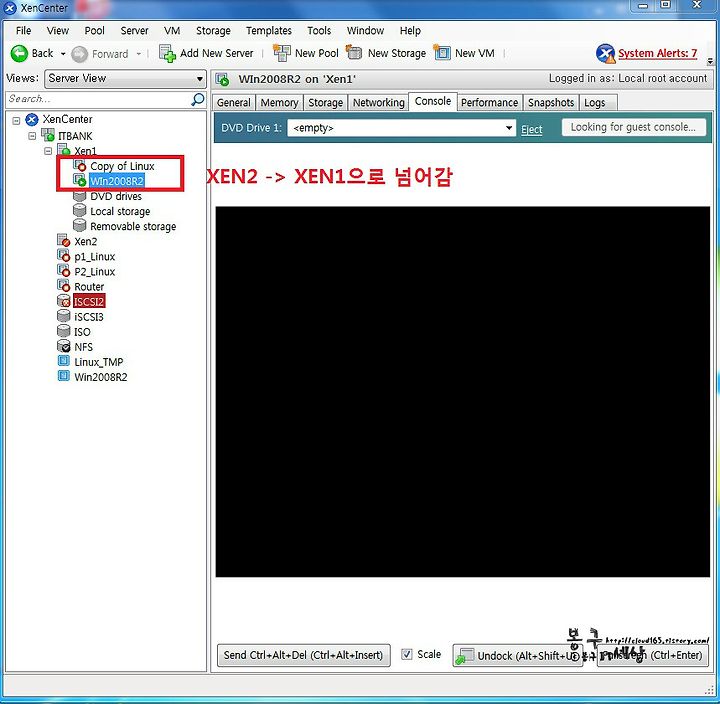Click the ISO library storage icon
The width and height of the screenshot is (720, 704).
63,331
